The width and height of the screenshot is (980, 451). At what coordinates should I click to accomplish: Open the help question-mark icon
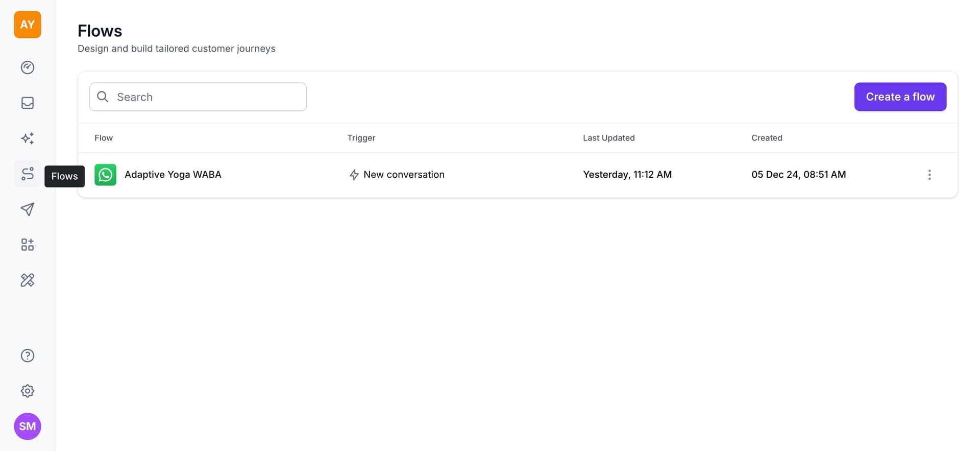coord(28,355)
